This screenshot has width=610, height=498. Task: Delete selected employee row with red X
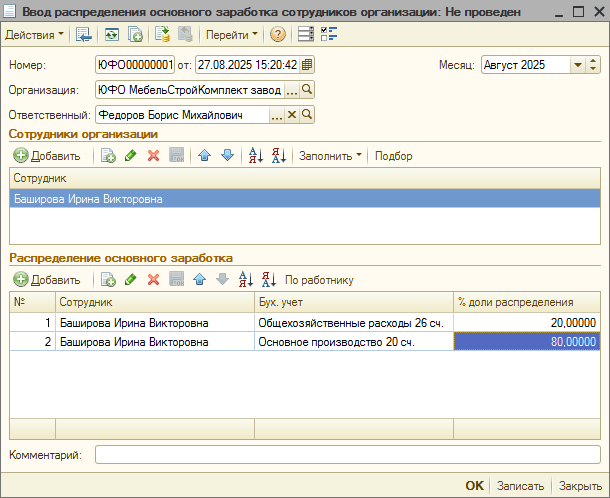click(153, 156)
